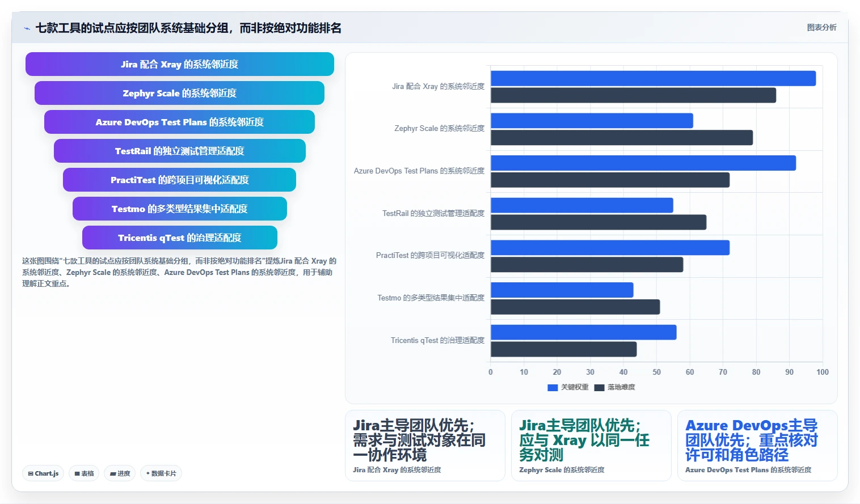Select the Jira 配合 Xray funnel bar

coord(180,64)
